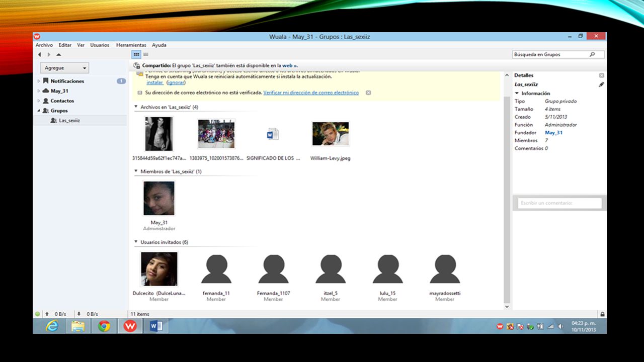Click the Escribir un comentario field
644x362 pixels.
pyautogui.click(x=559, y=203)
